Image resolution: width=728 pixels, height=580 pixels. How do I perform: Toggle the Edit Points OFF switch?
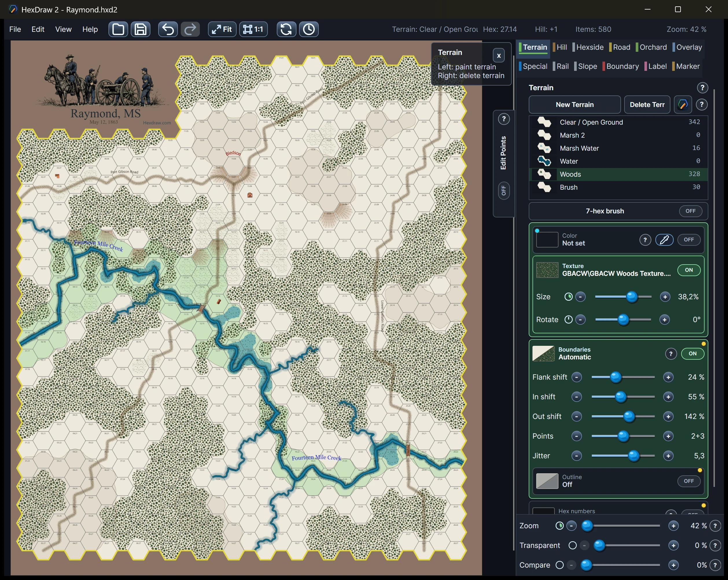point(504,191)
